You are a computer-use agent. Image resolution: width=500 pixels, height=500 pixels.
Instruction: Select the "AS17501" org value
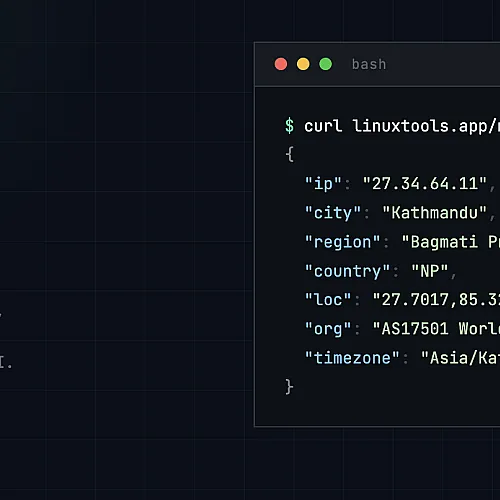(411, 329)
